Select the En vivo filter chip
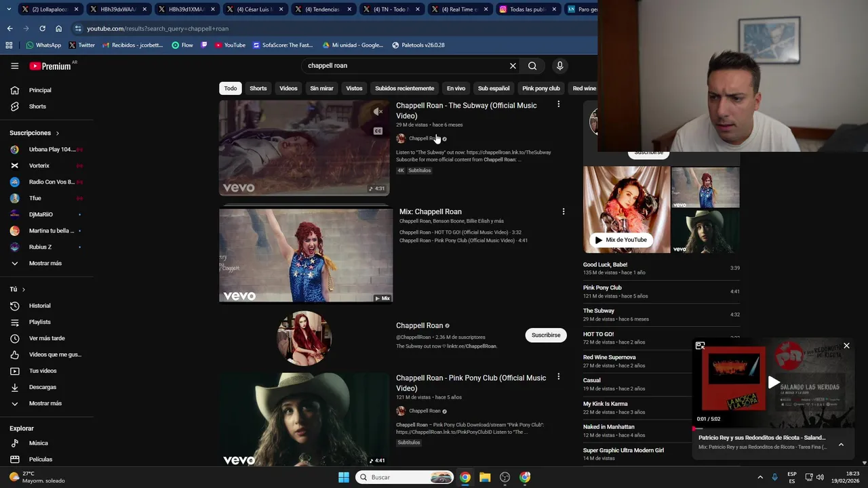Image resolution: width=868 pixels, height=488 pixels. (x=456, y=88)
